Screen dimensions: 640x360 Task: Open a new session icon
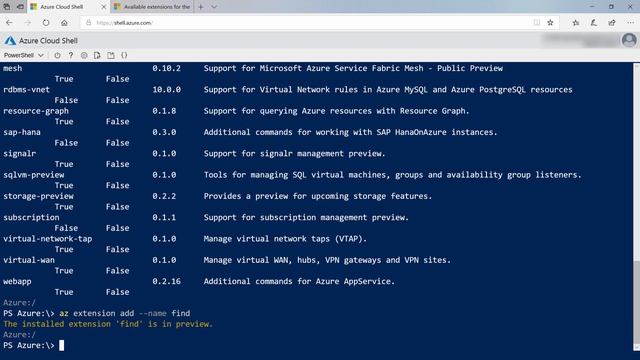pos(111,56)
